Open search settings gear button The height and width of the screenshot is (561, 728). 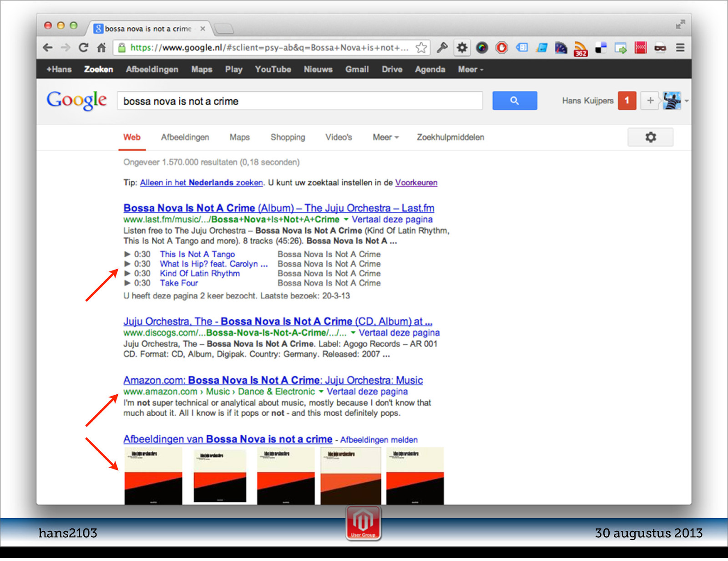point(651,137)
